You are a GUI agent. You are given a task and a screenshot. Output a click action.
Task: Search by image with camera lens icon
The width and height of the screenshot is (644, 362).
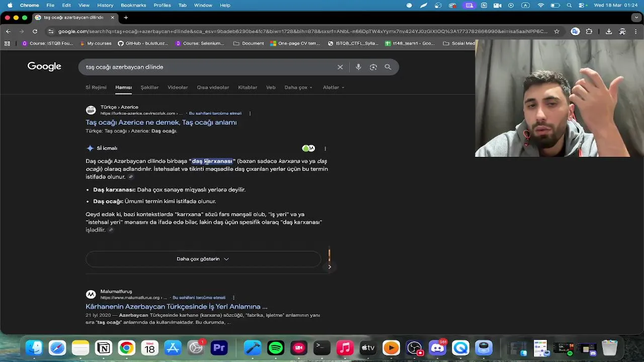pyautogui.click(x=373, y=67)
